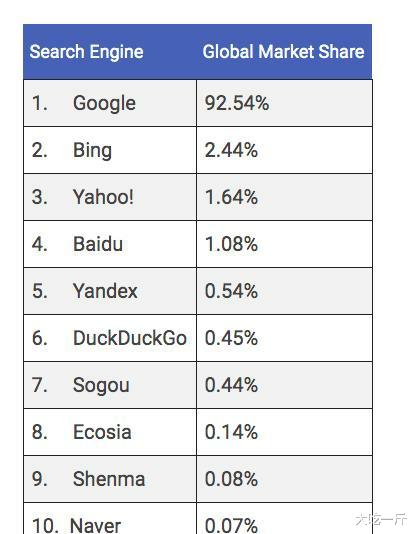Select the Yahoo! row cell
Image resolution: width=413 pixels, height=534 pixels.
coord(110,197)
